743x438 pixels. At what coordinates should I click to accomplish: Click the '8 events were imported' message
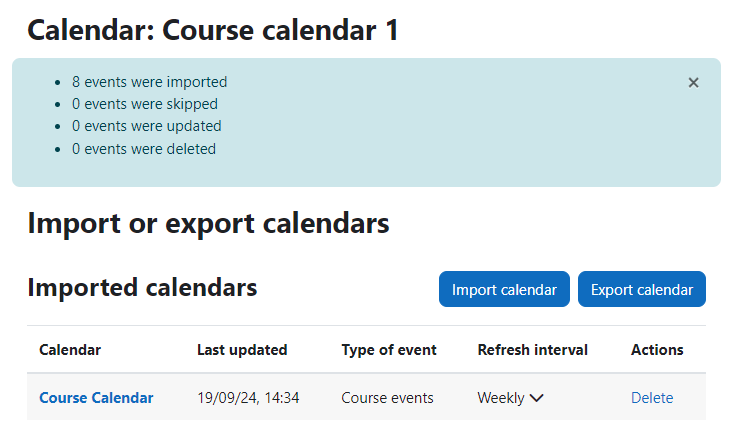pos(150,82)
